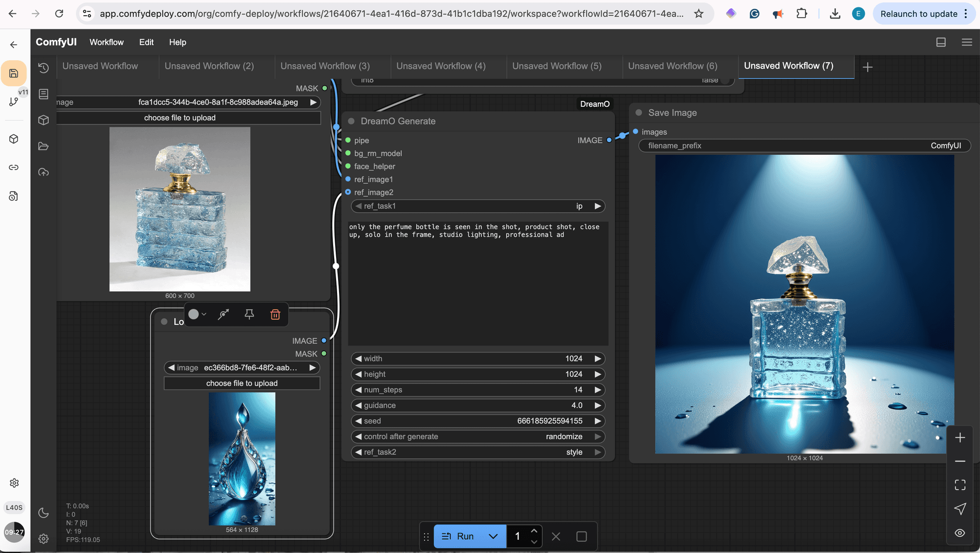This screenshot has width=980, height=553.
Task: Switch to Unsaved Workflow (3) tab
Action: (x=325, y=66)
